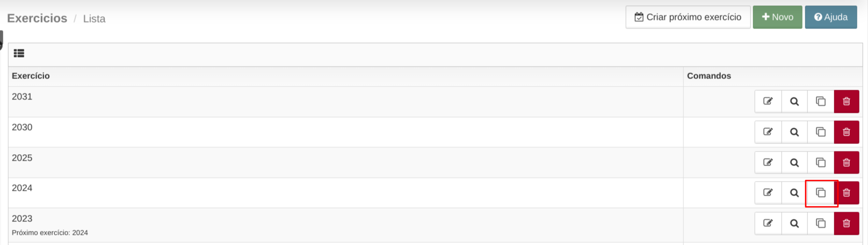View details of exercício 2023

click(x=794, y=224)
